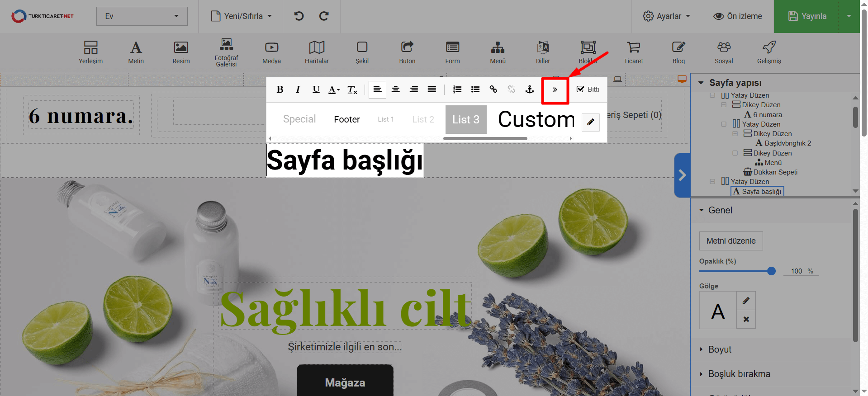Open the Sosyal social tool

tap(724, 52)
